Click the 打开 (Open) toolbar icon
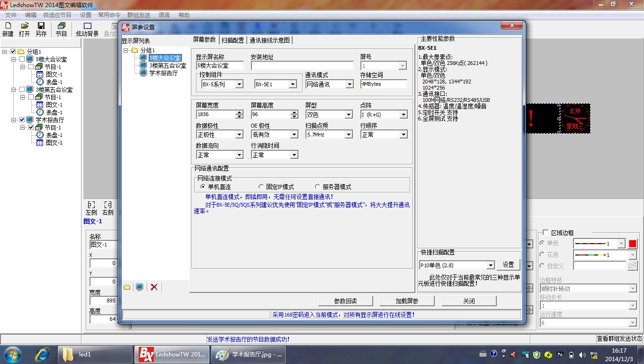644x364 pixels. [24, 26]
